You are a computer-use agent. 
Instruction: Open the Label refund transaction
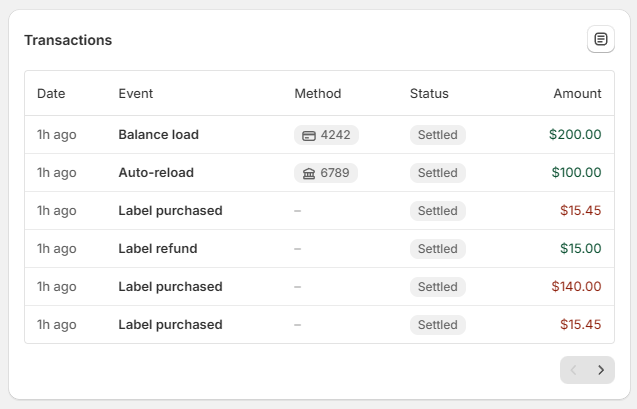tap(158, 249)
